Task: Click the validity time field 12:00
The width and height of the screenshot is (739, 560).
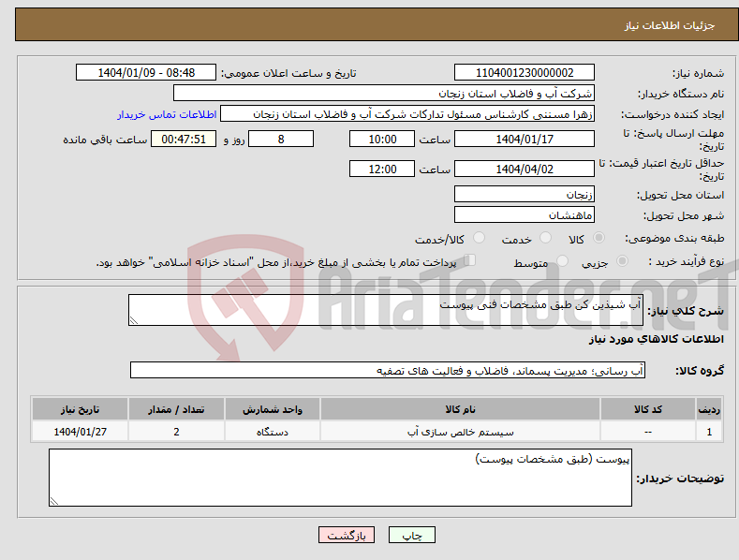Action: [382, 169]
